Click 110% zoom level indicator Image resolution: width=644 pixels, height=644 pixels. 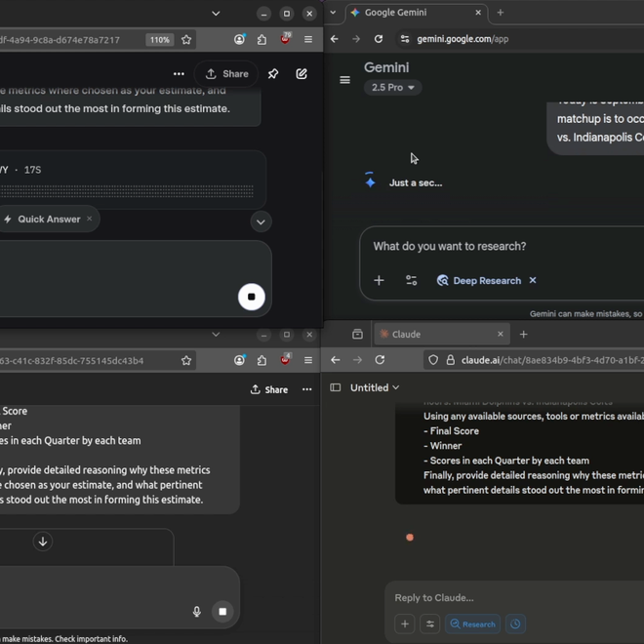[160, 40]
